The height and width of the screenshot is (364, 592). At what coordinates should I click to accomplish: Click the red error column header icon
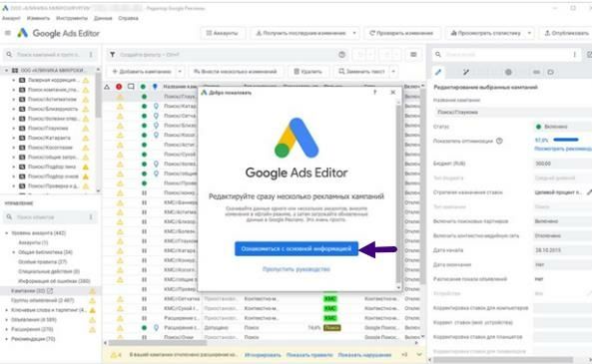(x=119, y=87)
